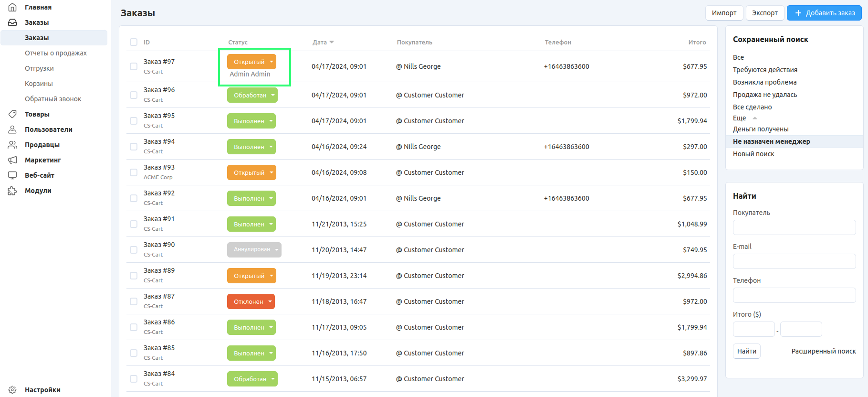Click the Add-ons puzzle piece icon
Screen dimensions: 868x397
point(13,191)
